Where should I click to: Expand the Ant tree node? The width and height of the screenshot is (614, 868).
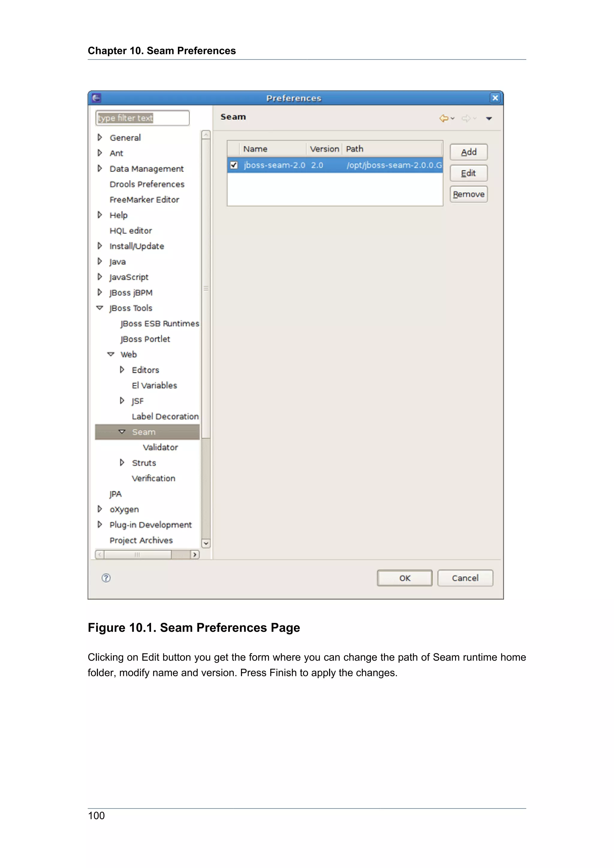(x=100, y=153)
